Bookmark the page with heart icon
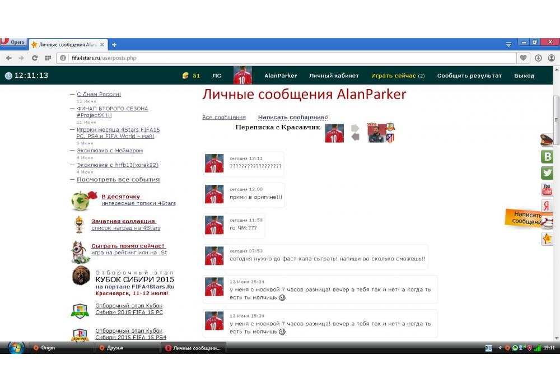The height and width of the screenshot is (392, 560). coord(523,58)
